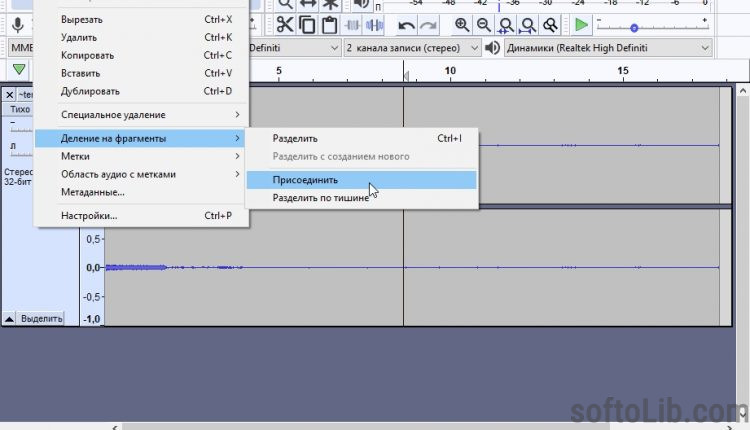Click the Silence audio selection icon
Image resolution: width=750 pixels, height=430 pixels.
374,24
